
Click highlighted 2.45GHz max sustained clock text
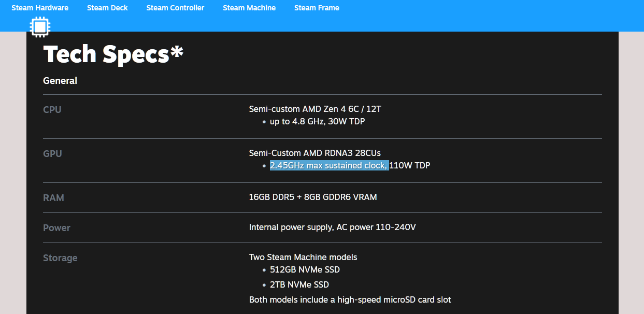point(329,166)
